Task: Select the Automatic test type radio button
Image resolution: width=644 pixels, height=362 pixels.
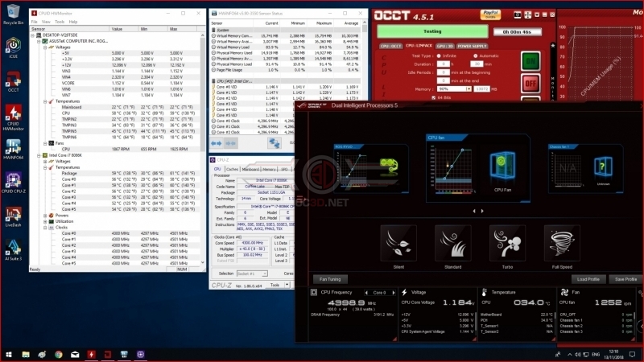Action: (475, 56)
